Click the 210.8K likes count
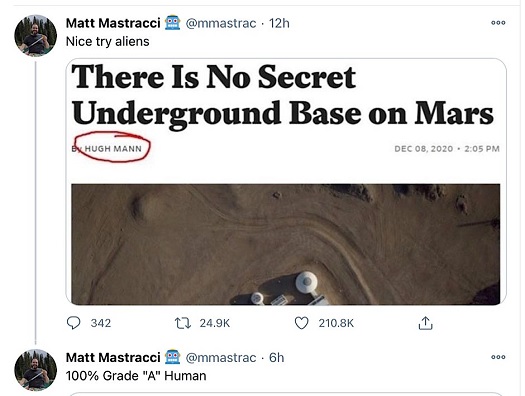Image resolution: width=525 pixels, height=396 pixels. pos(336,323)
